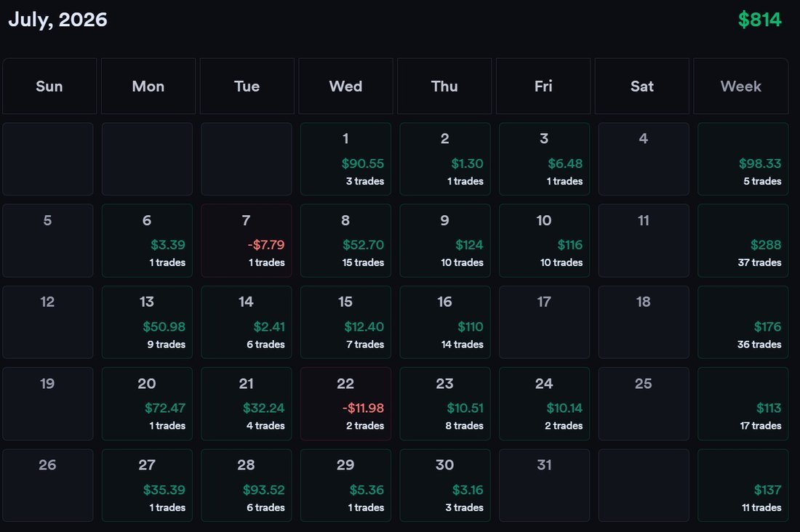
Task: Open July 16 with 14 trades
Action: (445, 322)
